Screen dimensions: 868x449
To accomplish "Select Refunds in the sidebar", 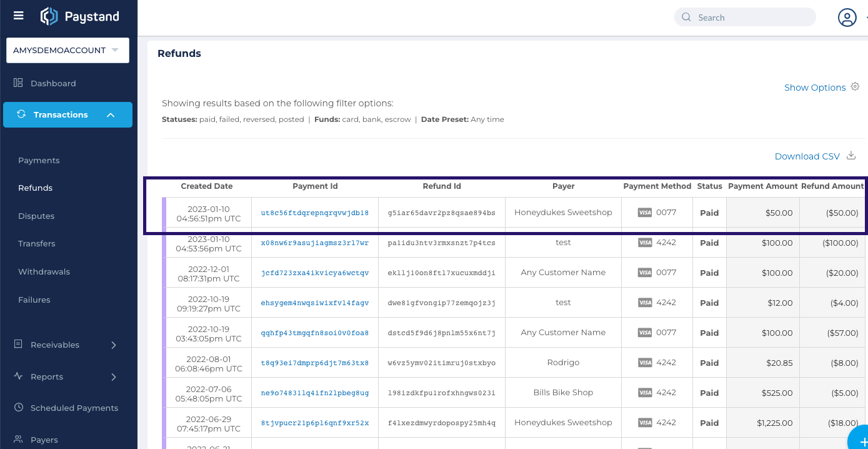I will (x=35, y=188).
